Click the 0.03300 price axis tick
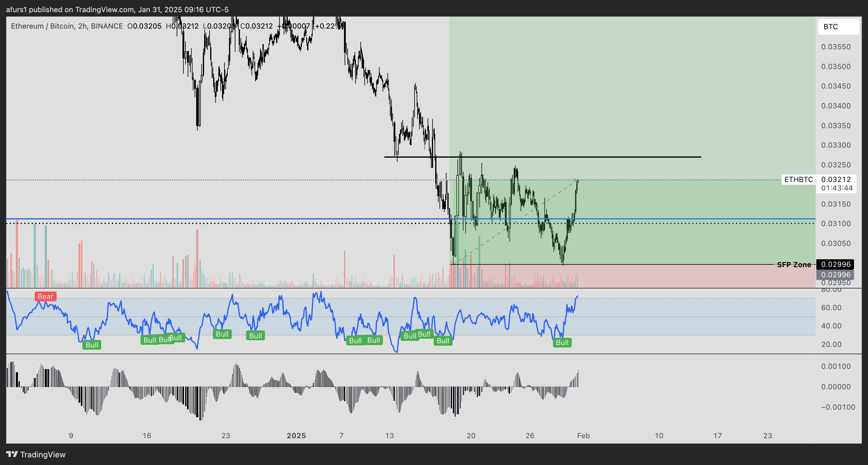Screen dimensions: 868x465 click(836, 145)
